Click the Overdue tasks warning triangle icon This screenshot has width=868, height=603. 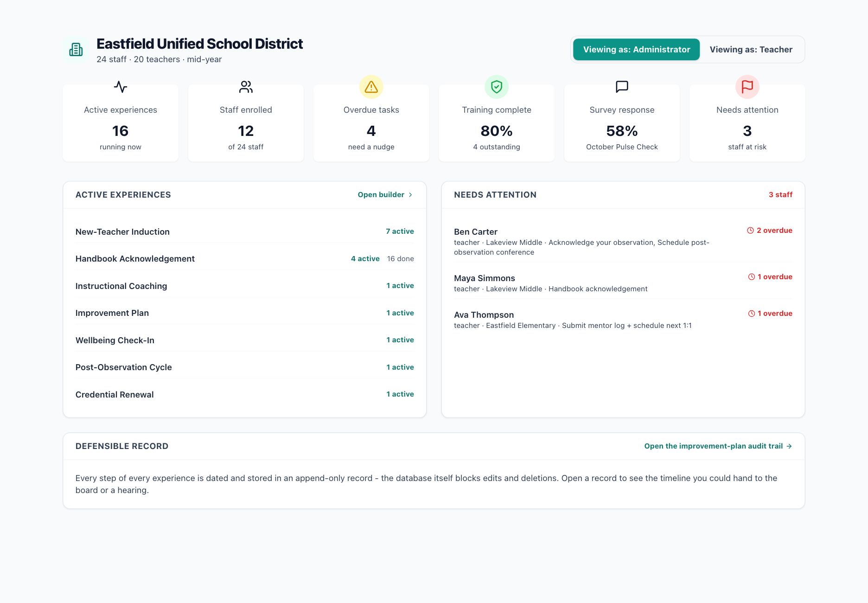pos(371,87)
